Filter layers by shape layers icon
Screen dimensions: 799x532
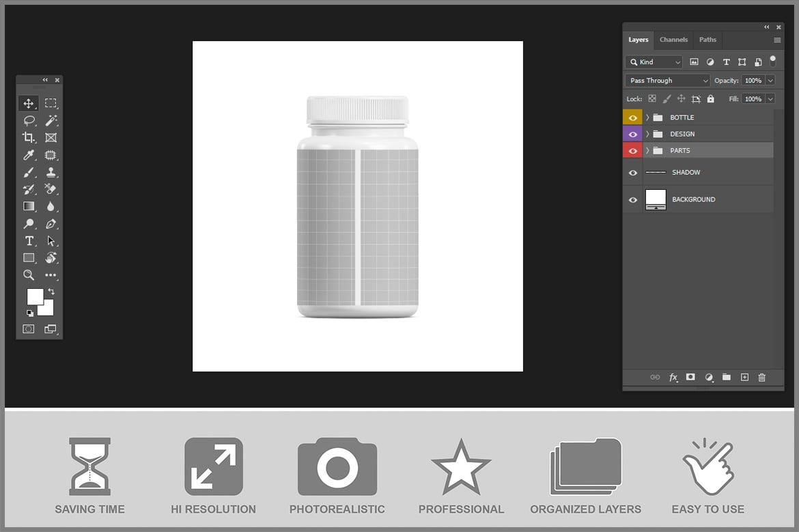(742, 62)
